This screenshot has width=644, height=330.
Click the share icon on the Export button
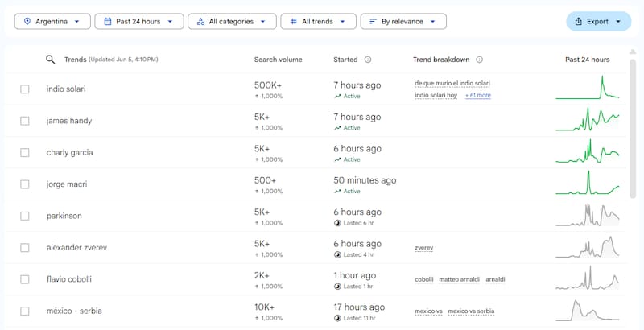click(x=578, y=22)
